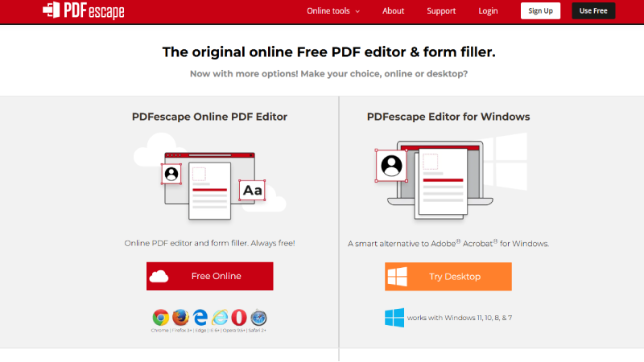The width and height of the screenshot is (644, 362).
Task: Click the Windows desktop editor illustration
Action: click(451, 176)
